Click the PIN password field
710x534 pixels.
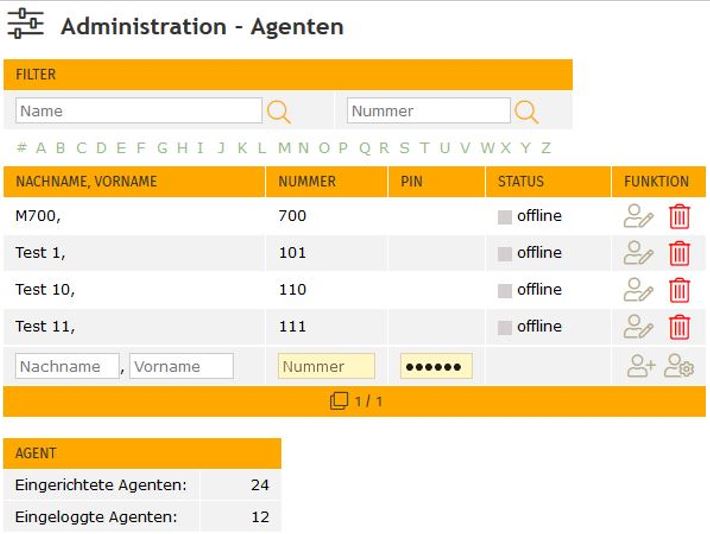click(x=436, y=366)
